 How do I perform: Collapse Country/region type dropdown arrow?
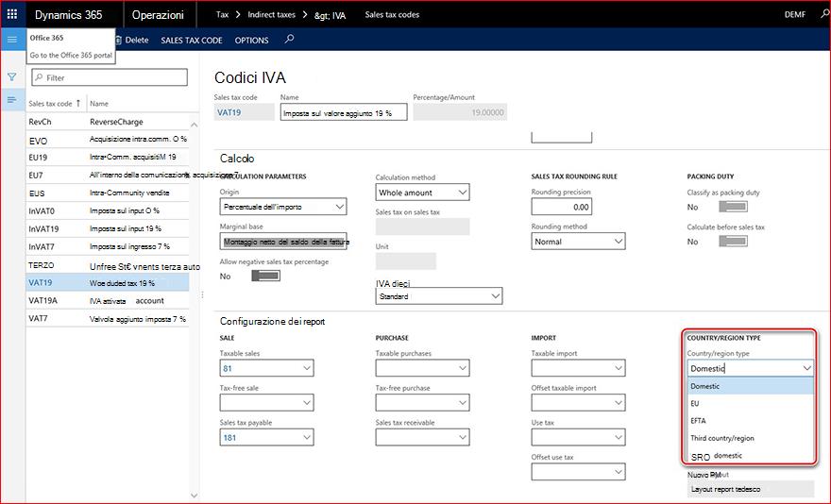[806, 368]
